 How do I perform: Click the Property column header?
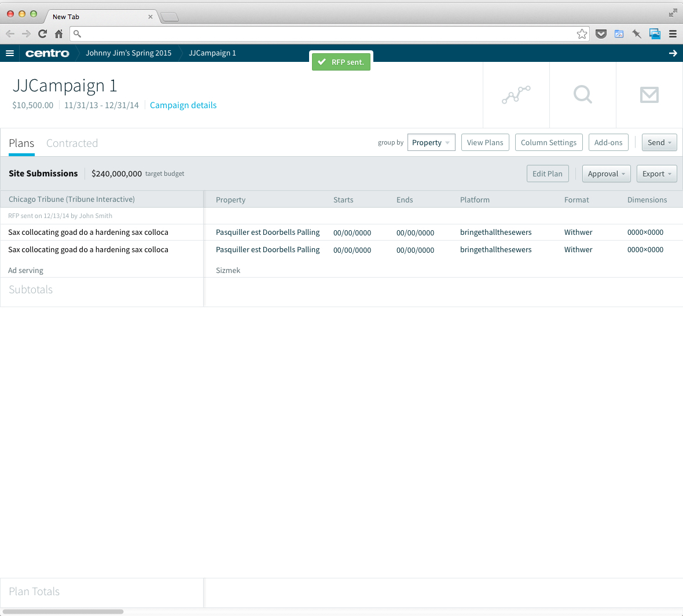coord(230,200)
